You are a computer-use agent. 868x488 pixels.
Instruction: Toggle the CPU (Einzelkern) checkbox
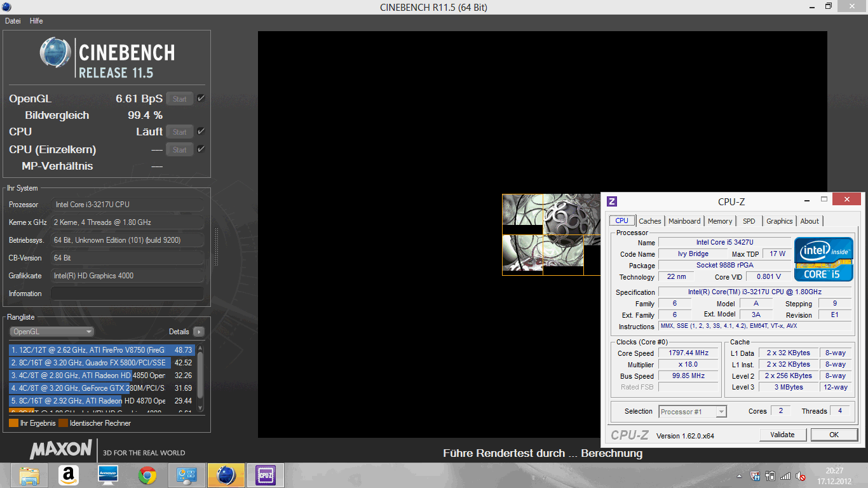201,149
